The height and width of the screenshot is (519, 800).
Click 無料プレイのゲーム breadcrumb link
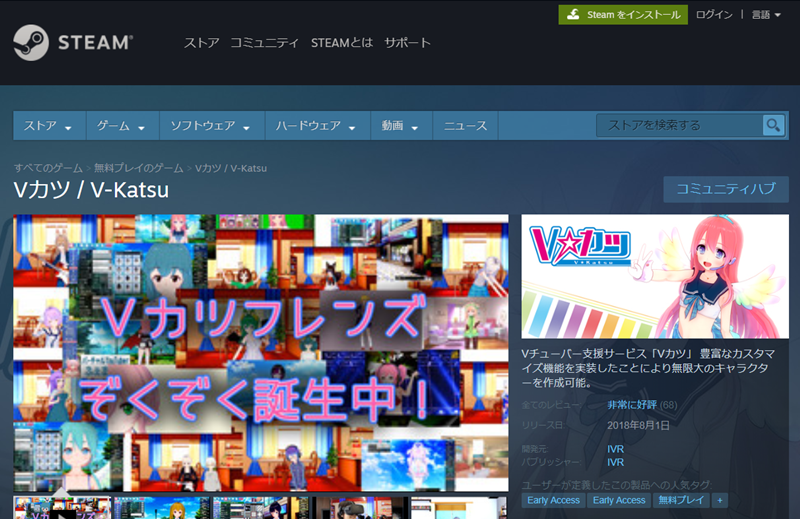[x=138, y=168]
